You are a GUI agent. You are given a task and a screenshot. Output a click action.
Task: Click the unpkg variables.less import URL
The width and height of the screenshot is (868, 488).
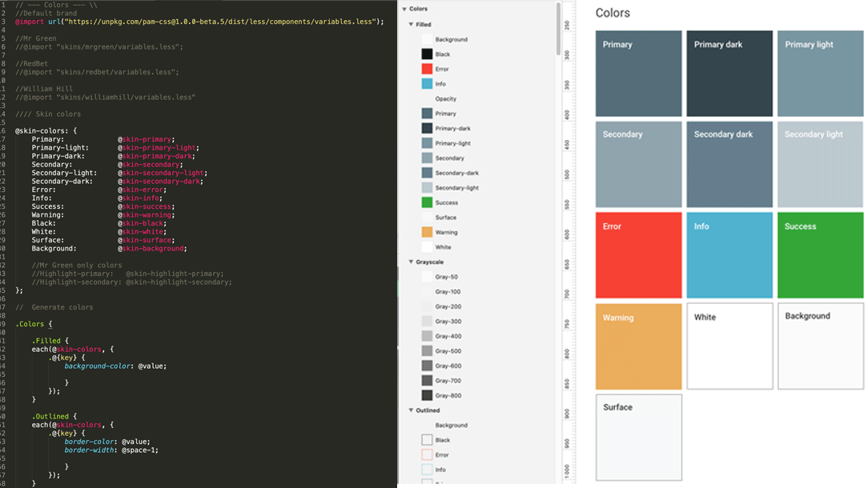pyautogui.click(x=220, y=22)
